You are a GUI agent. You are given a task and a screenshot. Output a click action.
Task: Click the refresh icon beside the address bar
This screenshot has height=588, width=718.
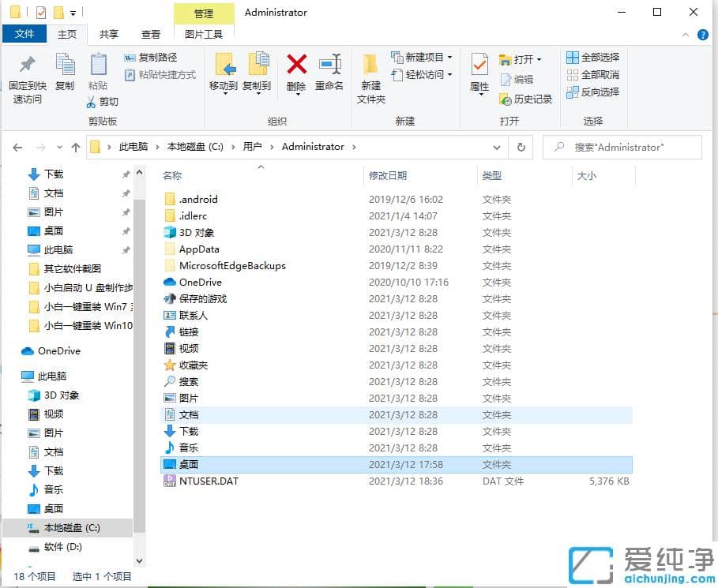(x=521, y=147)
